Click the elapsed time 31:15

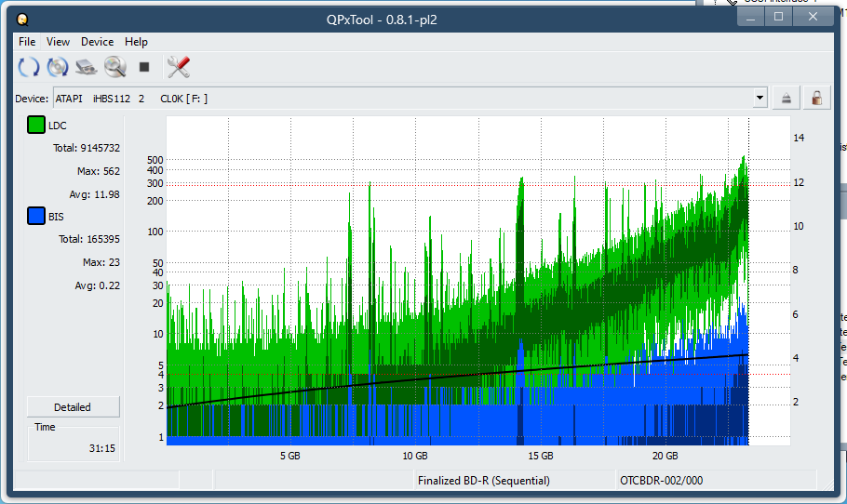click(102, 448)
